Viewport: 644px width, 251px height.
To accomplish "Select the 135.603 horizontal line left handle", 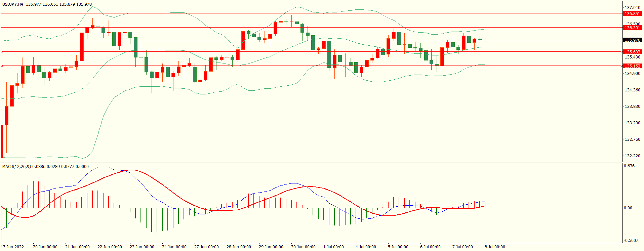I will (2, 52).
